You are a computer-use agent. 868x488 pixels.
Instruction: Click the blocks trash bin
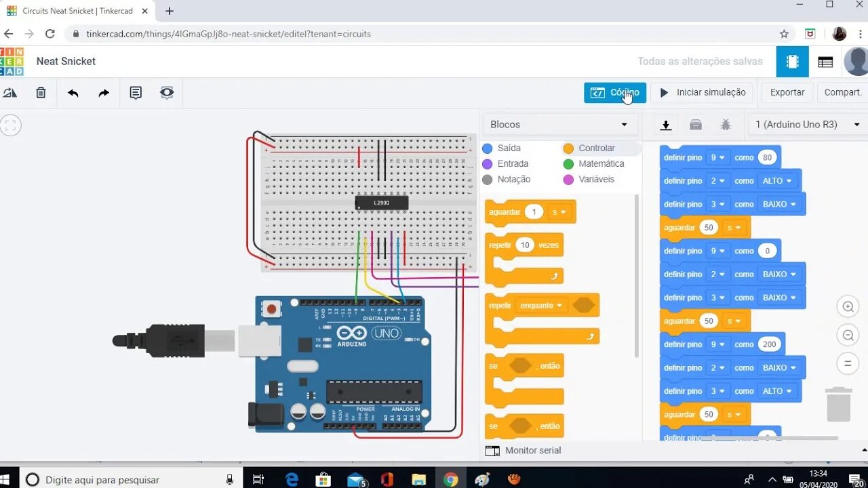pos(839,404)
